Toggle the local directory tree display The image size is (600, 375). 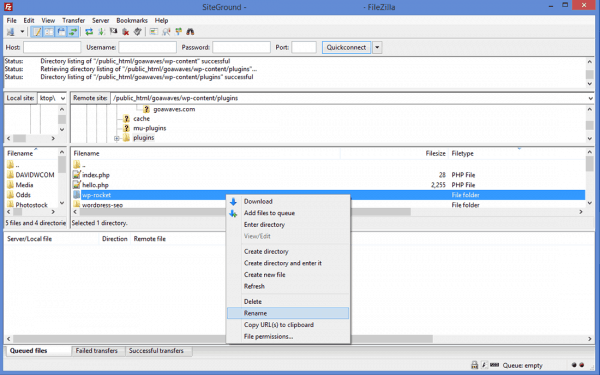[49, 32]
